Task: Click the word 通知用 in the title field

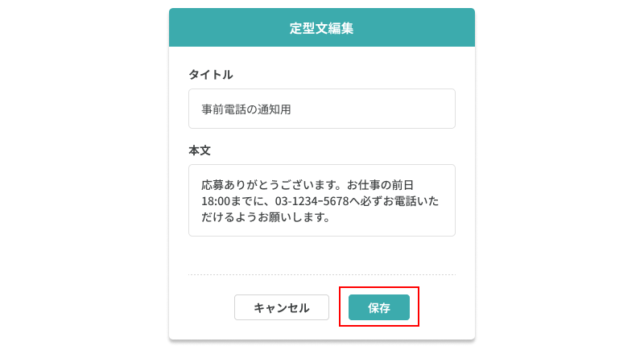Action: tap(275, 109)
